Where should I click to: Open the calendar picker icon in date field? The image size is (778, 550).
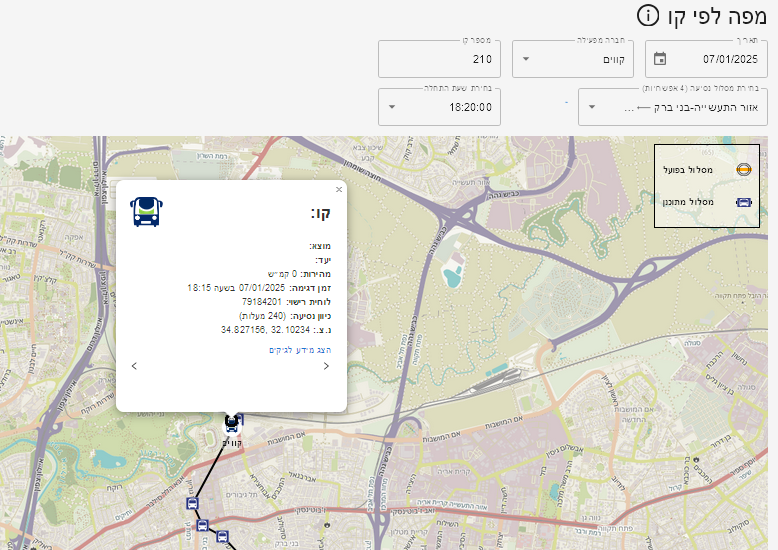point(659,59)
